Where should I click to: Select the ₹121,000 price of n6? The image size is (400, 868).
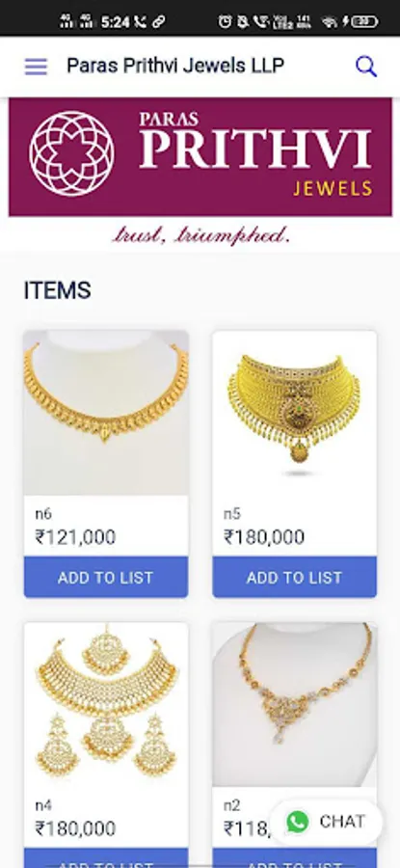click(x=75, y=537)
